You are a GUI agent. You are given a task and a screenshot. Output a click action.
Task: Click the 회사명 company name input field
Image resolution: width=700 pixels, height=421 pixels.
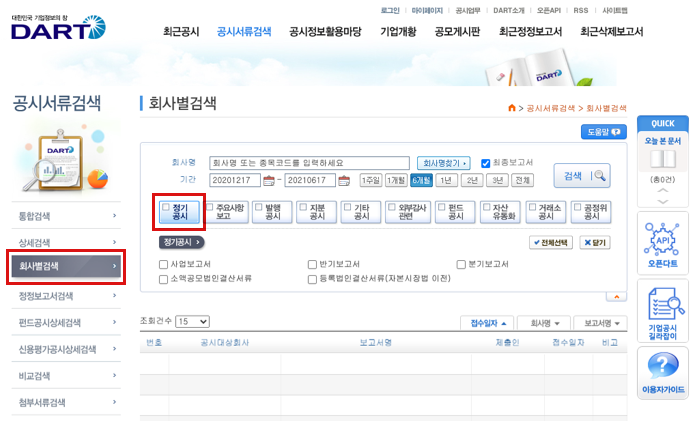tap(309, 163)
